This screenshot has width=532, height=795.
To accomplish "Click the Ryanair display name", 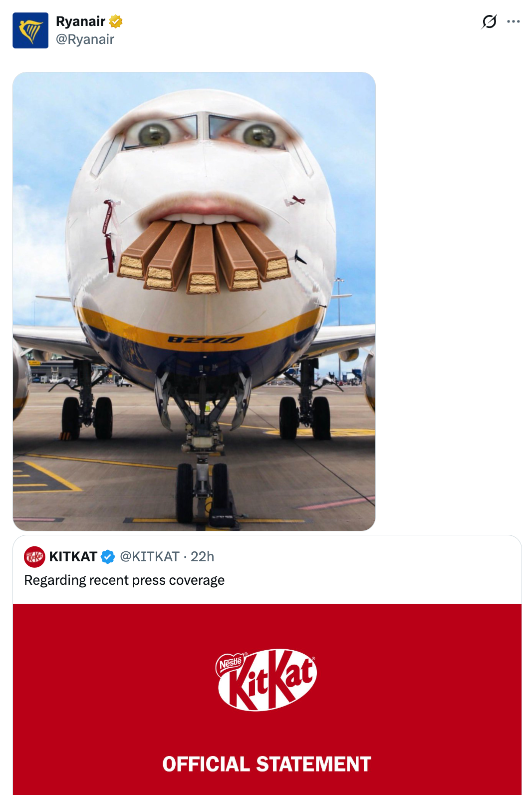I will pos(80,21).
